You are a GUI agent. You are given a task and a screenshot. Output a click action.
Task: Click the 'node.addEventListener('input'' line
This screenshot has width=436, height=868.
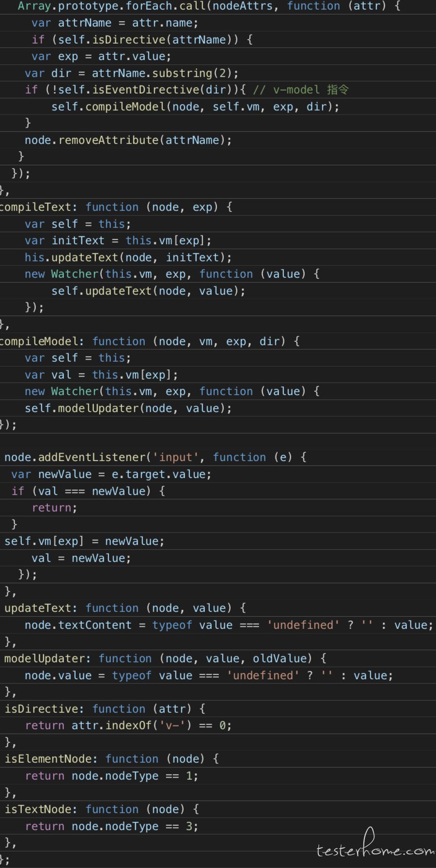[156, 457]
